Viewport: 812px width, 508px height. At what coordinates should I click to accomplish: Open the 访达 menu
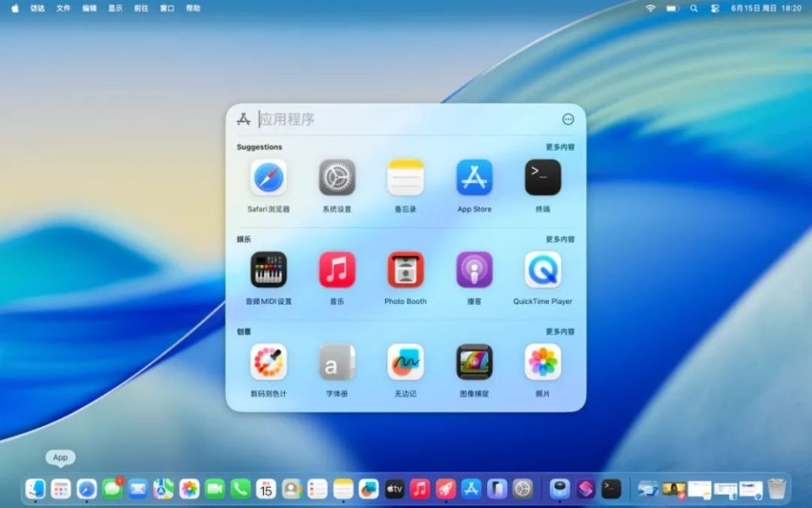pyautogui.click(x=37, y=8)
